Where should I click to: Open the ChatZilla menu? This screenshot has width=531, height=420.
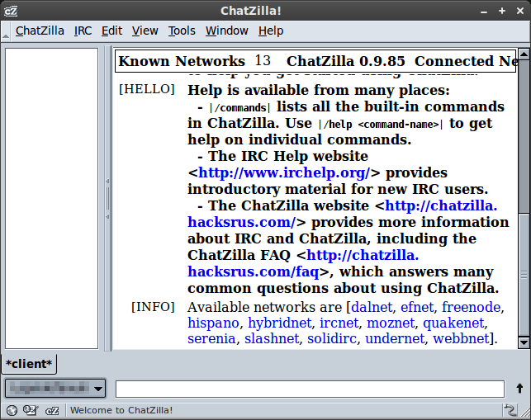40,31
